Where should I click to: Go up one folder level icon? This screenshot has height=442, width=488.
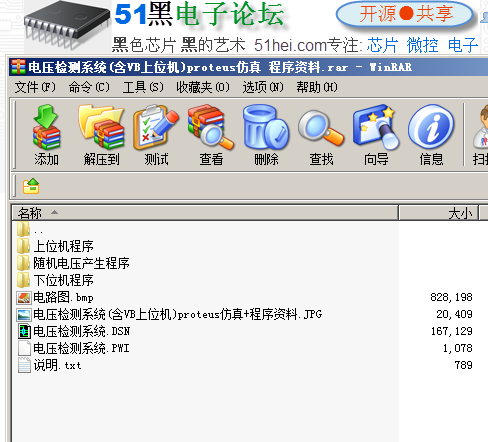coord(31,186)
